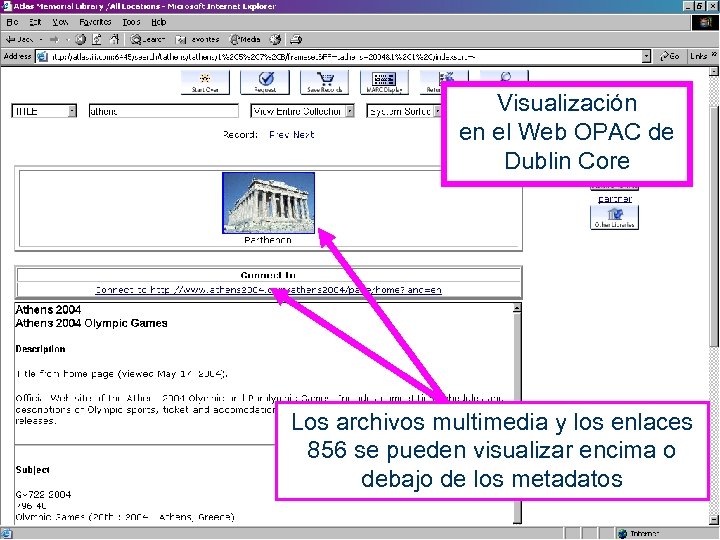Click the Other Libraries button
Image resolution: width=720 pixels, height=540 pixels.
point(614,217)
